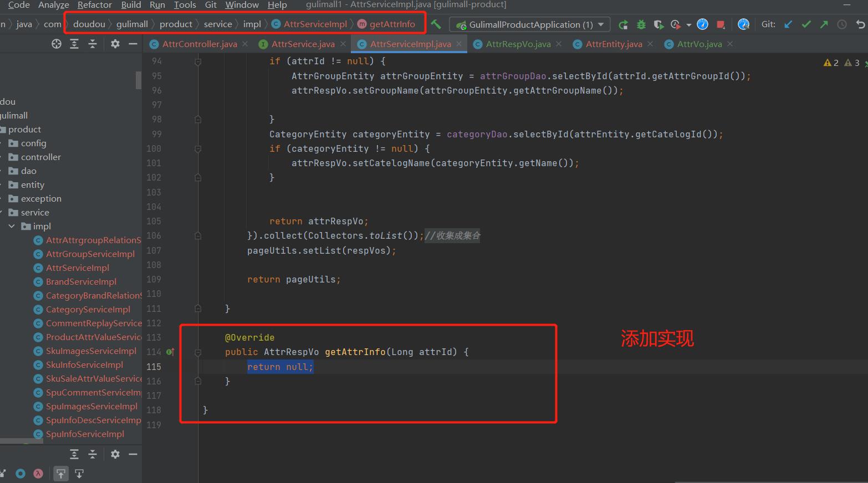Viewport: 868px width, 483px height.
Task: Close the AttrController.java tab
Action: click(245, 44)
